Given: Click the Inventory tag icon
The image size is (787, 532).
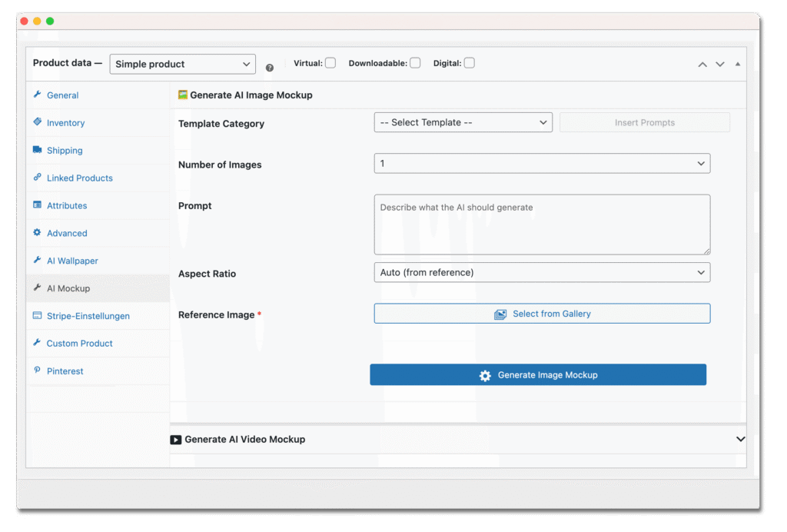Looking at the screenshot, I should pyautogui.click(x=38, y=122).
